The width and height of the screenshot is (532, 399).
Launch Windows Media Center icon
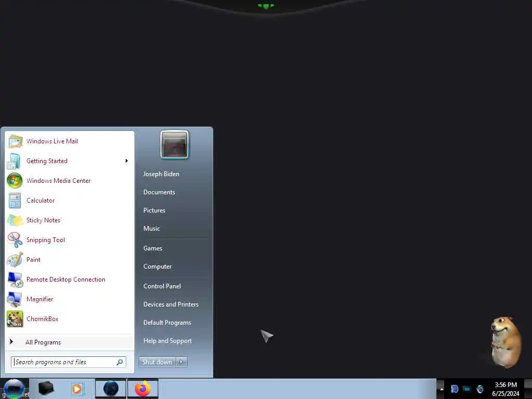click(15, 180)
